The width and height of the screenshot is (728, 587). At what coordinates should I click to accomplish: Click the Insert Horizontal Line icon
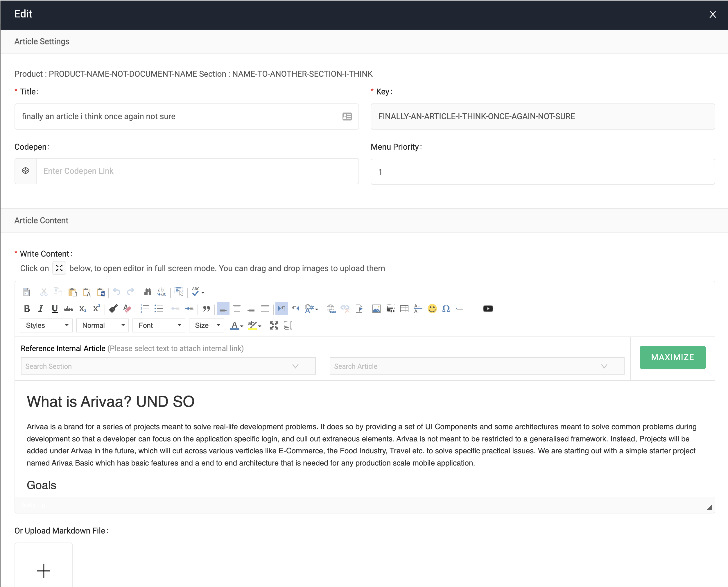tap(418, 308)
